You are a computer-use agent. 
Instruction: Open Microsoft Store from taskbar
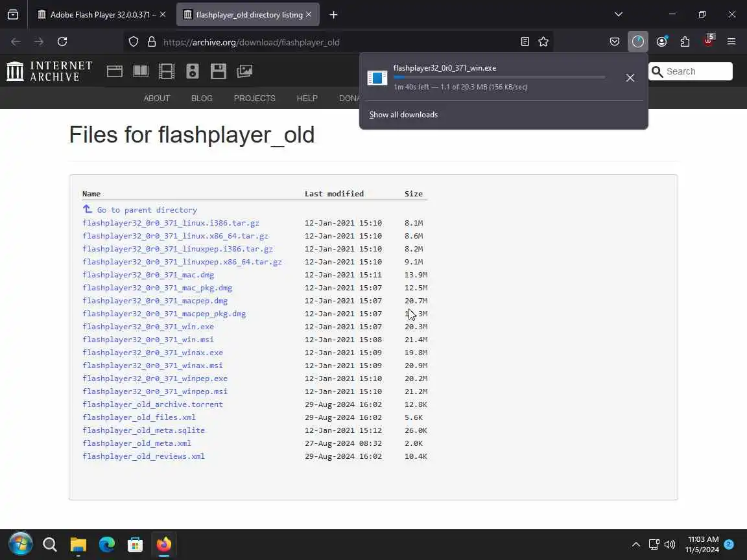click(x=136, y=544)
